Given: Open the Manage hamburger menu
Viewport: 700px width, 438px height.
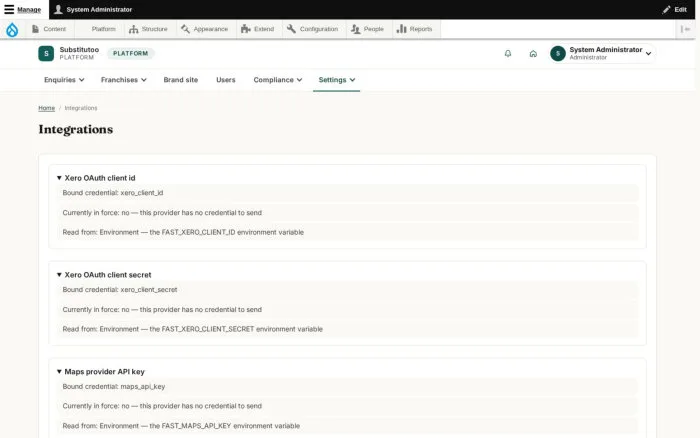Looking at the screenshot, I should point(22,9).
